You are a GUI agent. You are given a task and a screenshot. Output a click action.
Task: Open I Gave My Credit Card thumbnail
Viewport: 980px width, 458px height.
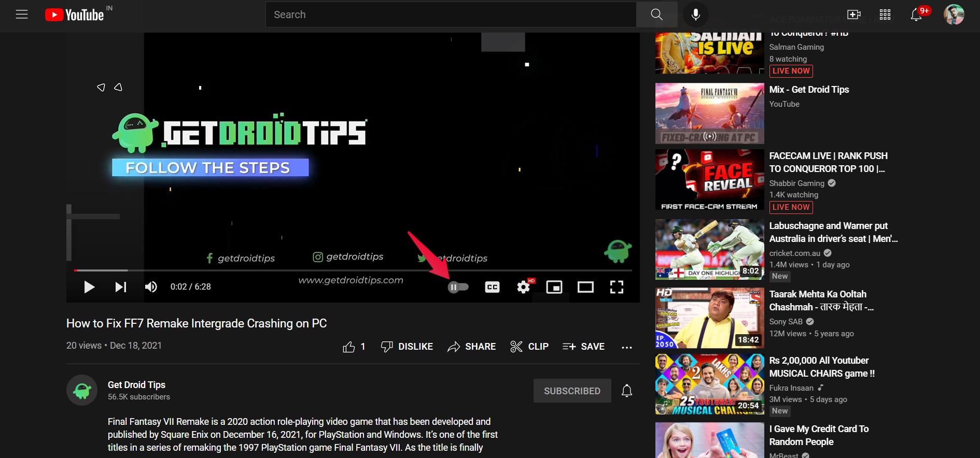click(x=710, y=440)
